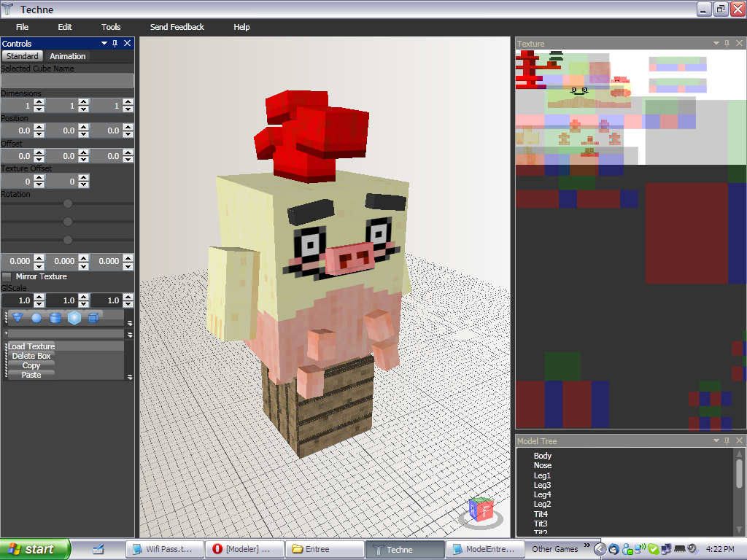
Task: Click the network connections tray icon
Action: (x=666, y=549)
